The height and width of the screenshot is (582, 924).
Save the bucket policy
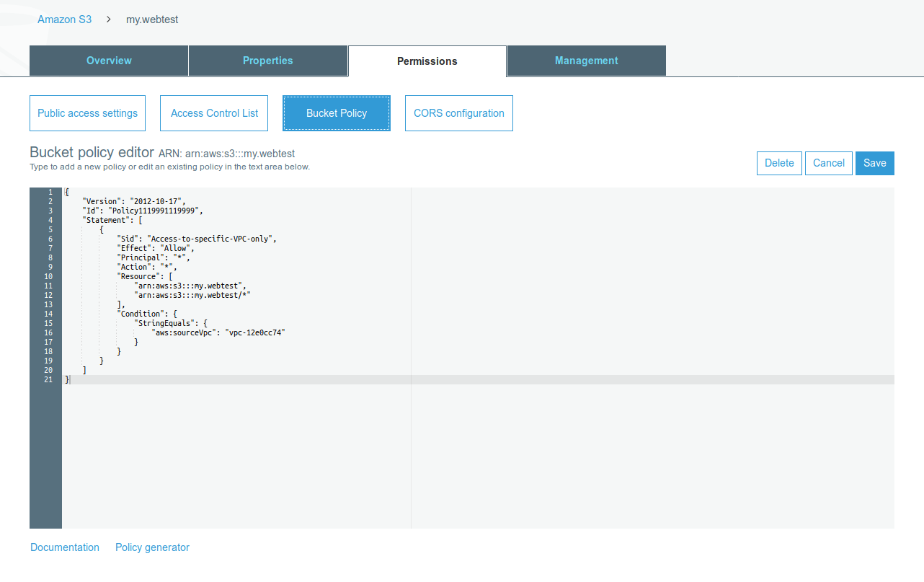(874, 163)
